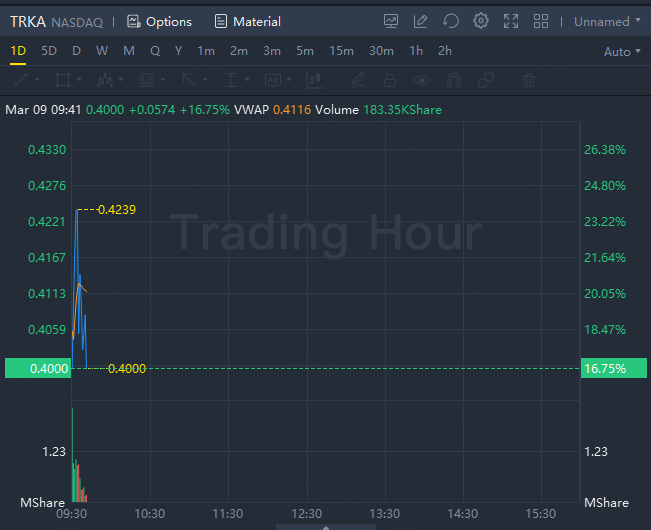651x530 pixels.
Task: Select the 1D timeframe tab
Action: tap(18, 51)
